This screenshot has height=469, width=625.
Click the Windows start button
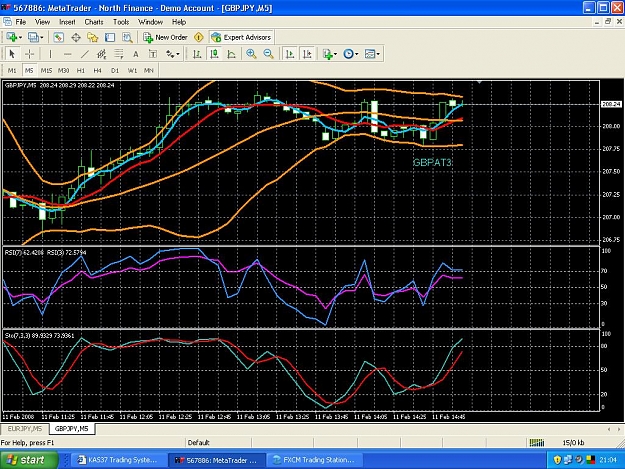click(28, 460)
